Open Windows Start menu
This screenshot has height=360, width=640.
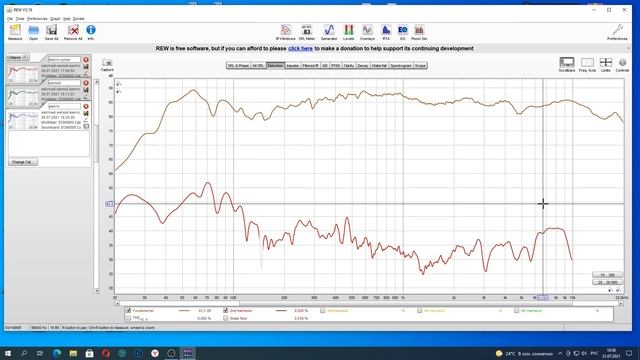(x=8, y=353)
